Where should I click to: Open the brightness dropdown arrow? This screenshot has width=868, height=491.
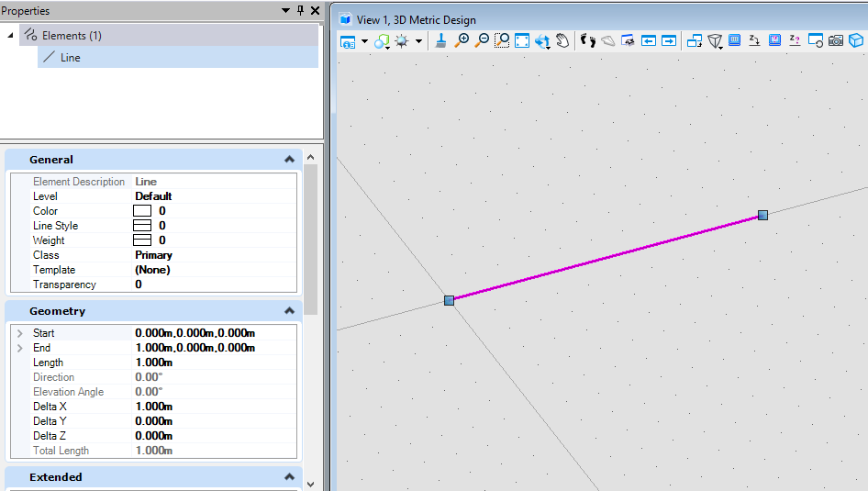click(x=418, y=41)
